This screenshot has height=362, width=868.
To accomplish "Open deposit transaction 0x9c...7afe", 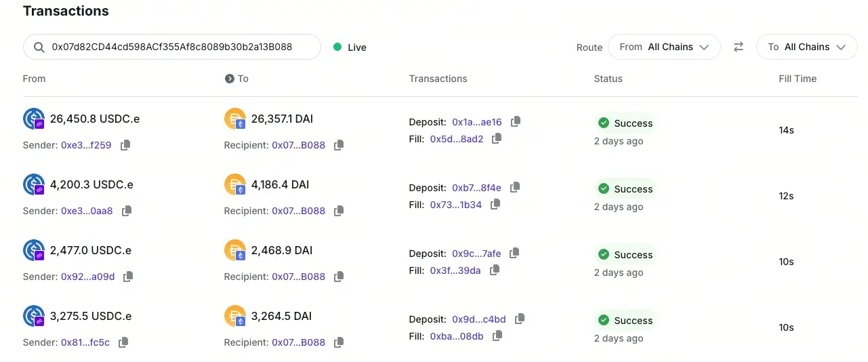I will coord(476,254).
